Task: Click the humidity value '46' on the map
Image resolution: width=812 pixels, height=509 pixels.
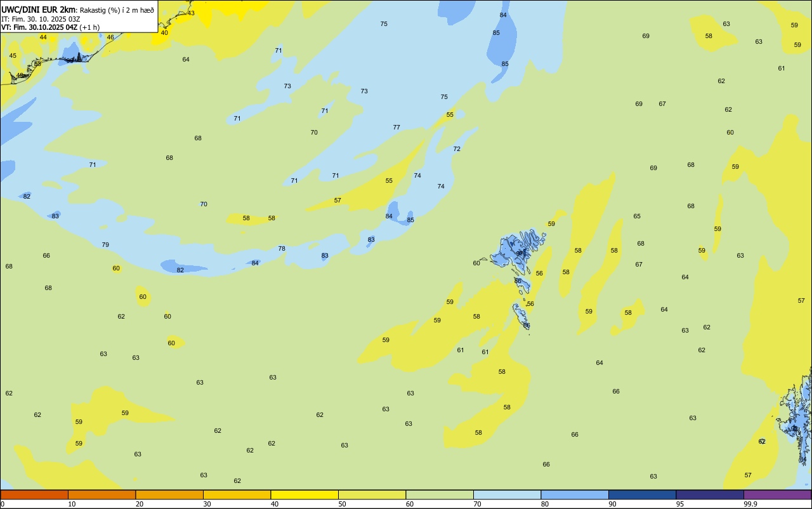Action: 110,37
